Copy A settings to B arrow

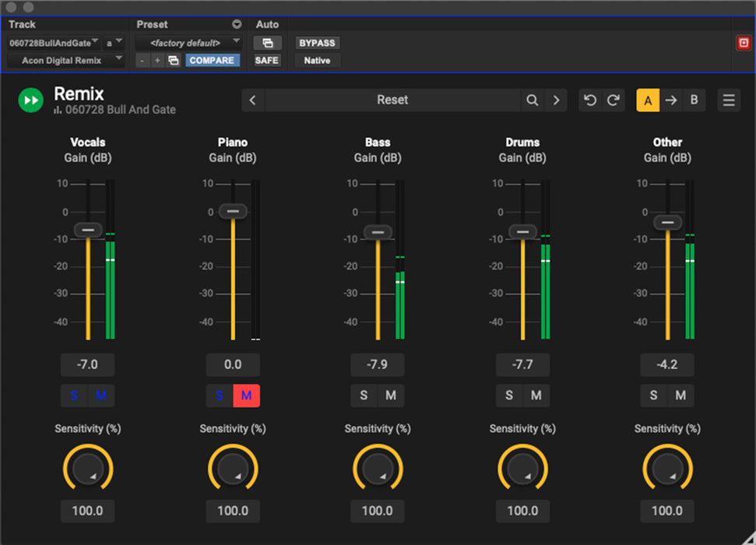click(671, 100)
